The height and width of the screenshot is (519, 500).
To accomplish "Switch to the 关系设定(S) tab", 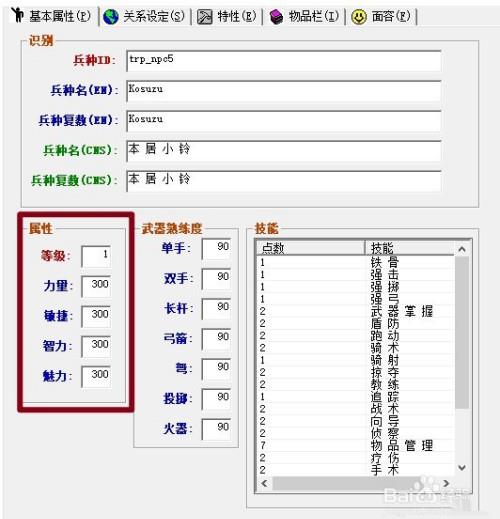I will 145,16.
